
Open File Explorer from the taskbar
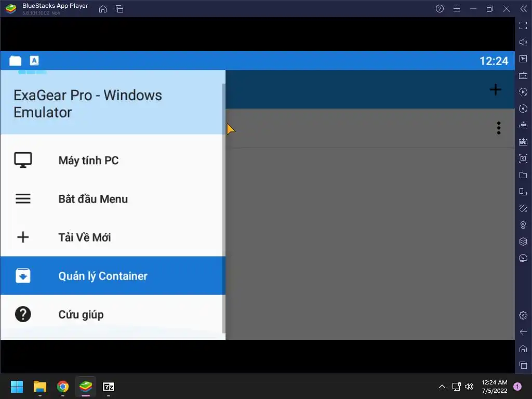[39, 387]
